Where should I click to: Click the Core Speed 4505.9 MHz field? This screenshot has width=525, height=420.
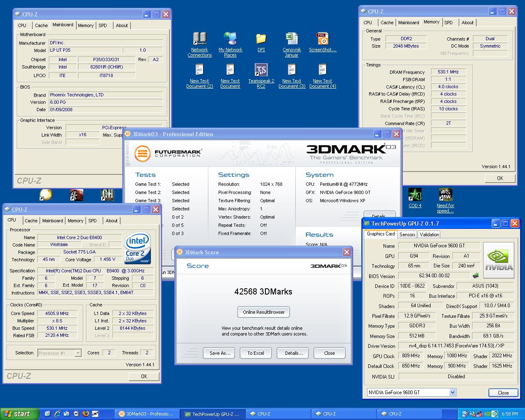click(57, 313)
